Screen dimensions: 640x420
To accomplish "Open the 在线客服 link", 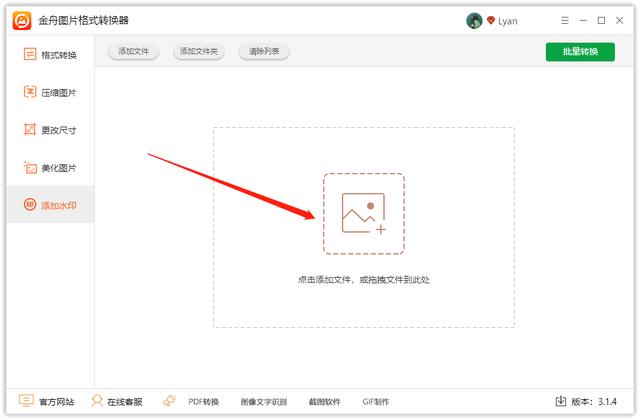I will 125,402.
